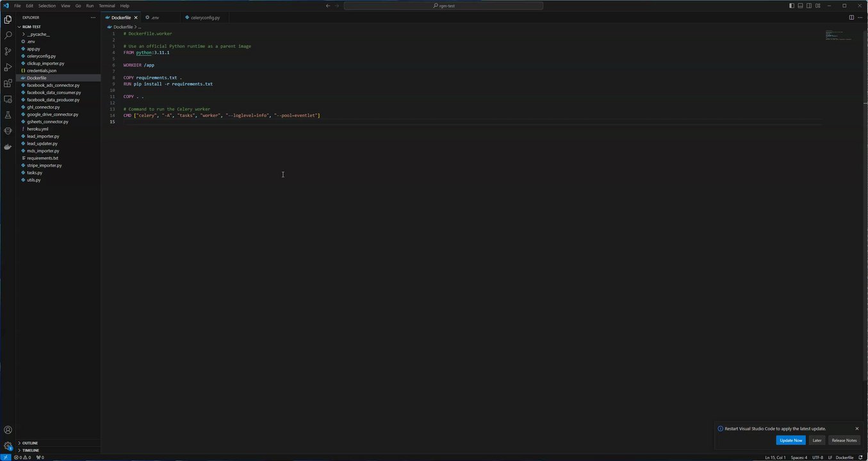Click the notifications bell in status bar

pyautogui.click(x=860, y=457)
